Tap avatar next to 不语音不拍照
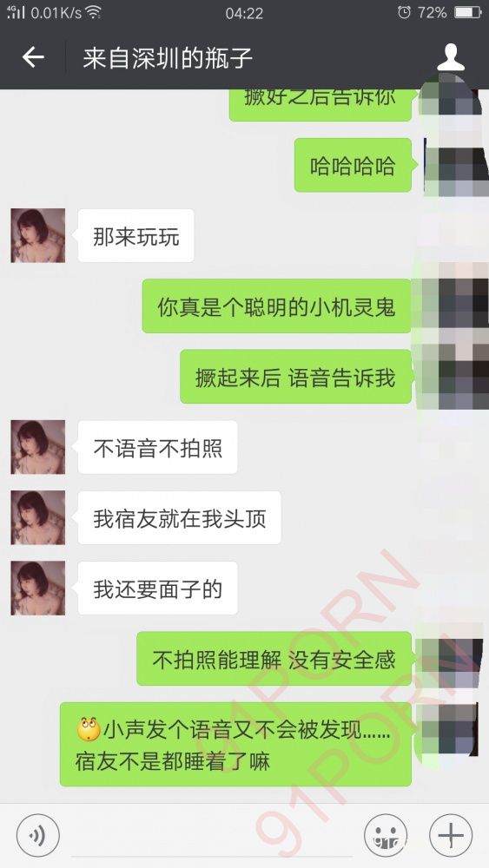489x868 pixels. click(x=37, y=447)
